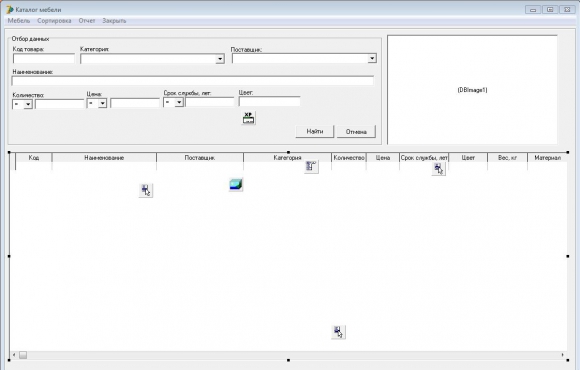Image resolution: width=580 pixels, height=370 pixels.
Task: Open the Сортировка menu
Action: coord(54,21)
